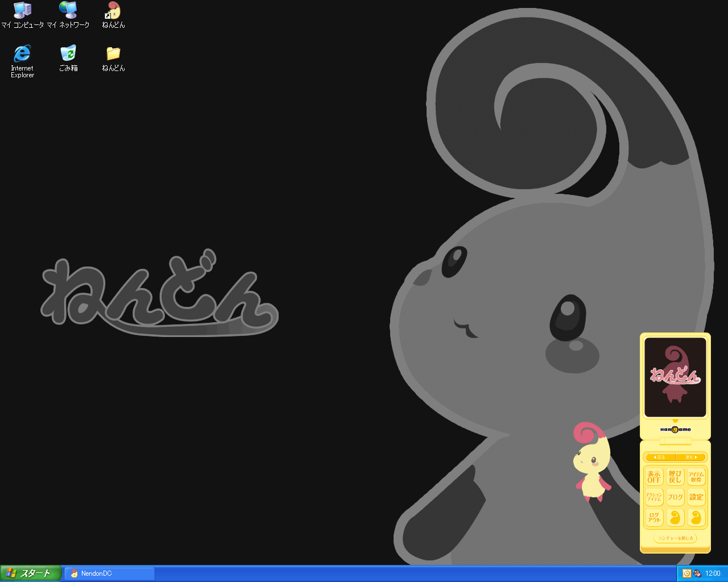
Task: Open 設定 on the phone launcher
Action: [696, 497]
